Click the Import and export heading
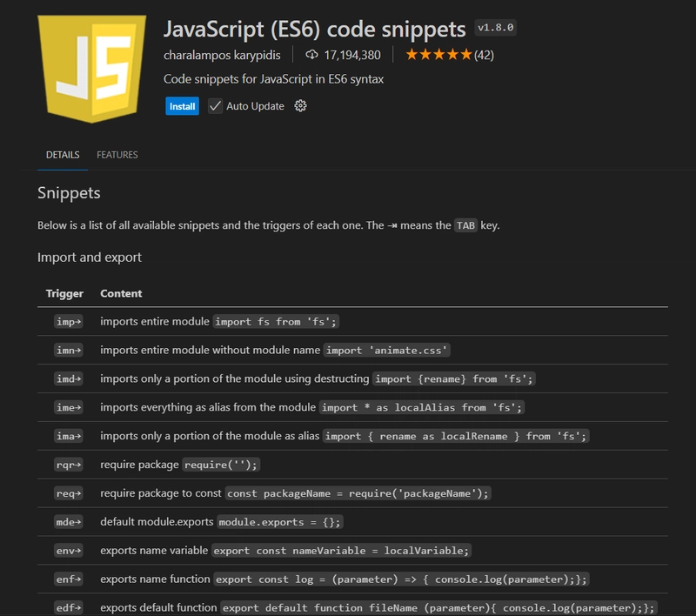 (x=90, y=258)
